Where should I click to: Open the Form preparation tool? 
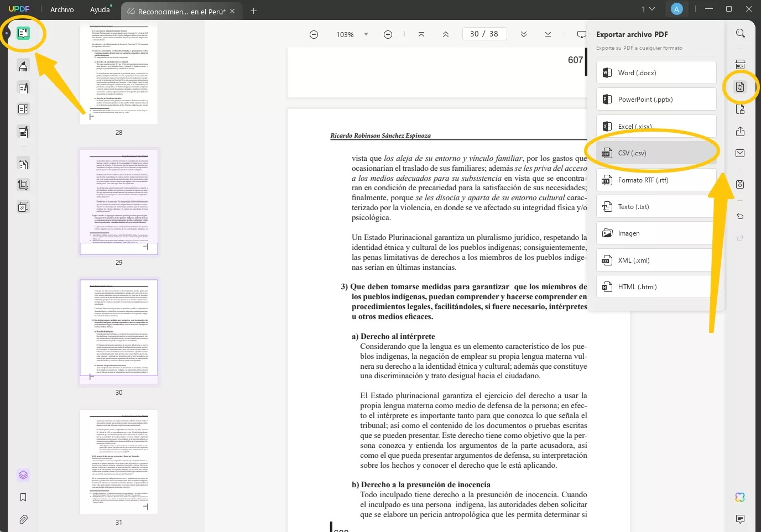click(23, 109)
